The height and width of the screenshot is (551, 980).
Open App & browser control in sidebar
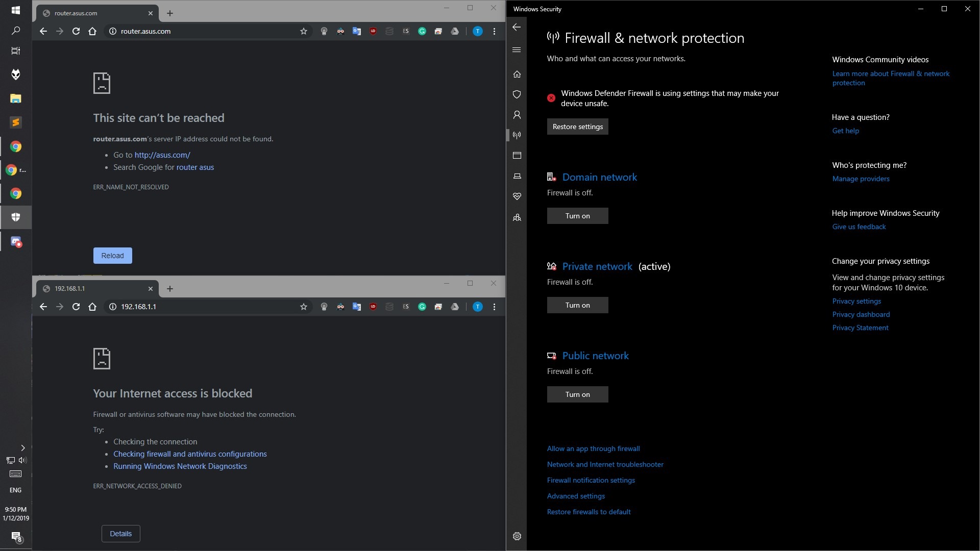coord(517,156)
